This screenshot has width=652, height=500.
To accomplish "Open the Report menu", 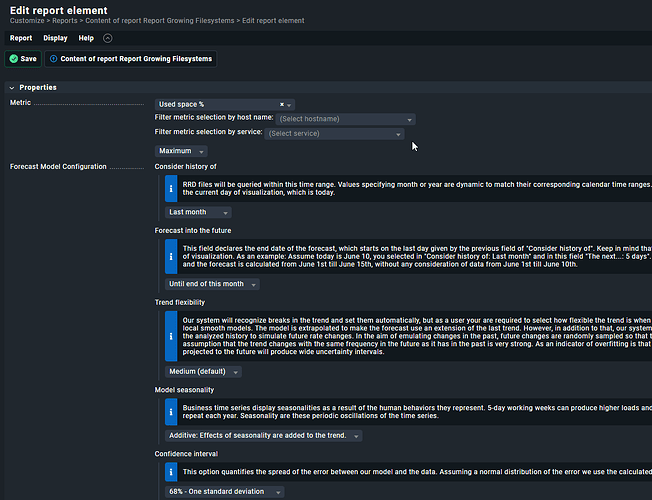I will tap(21, 38).
